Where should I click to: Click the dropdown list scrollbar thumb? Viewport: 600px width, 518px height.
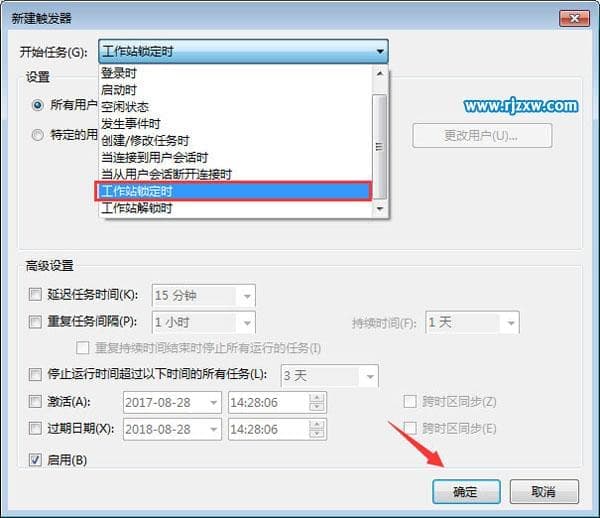coord(380,147)
